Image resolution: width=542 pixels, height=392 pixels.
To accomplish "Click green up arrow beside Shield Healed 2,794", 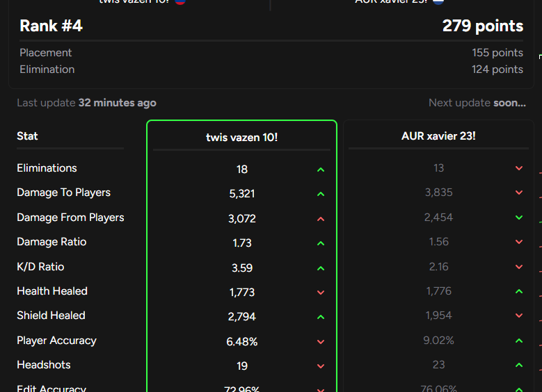I will pyautogui.click(x=321, y=317).
